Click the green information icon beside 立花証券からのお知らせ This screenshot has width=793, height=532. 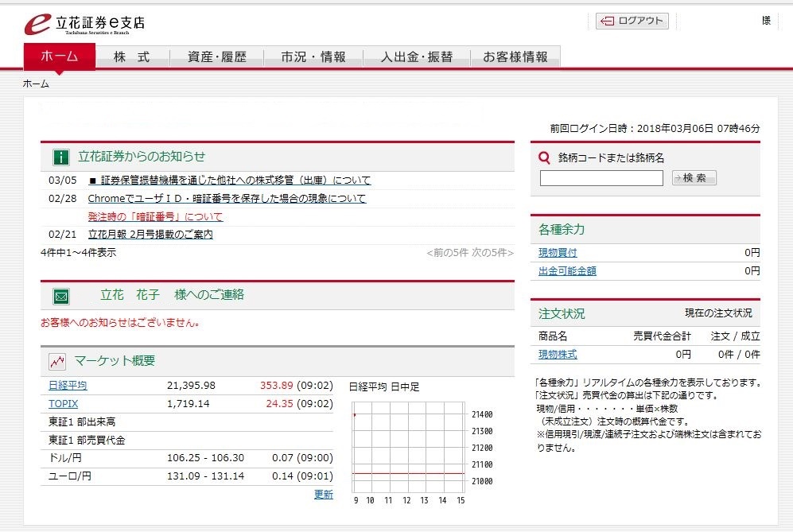61,157
